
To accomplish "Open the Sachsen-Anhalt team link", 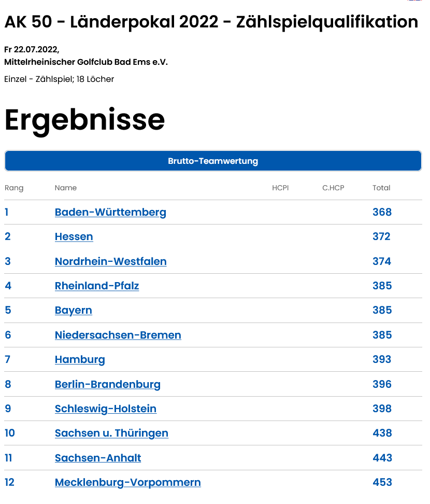I will click(x=98, y=458).
